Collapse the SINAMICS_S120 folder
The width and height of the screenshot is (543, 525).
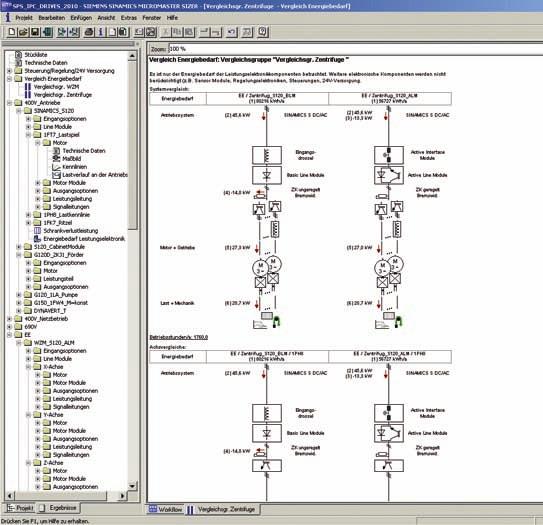(x=19, y=111)
